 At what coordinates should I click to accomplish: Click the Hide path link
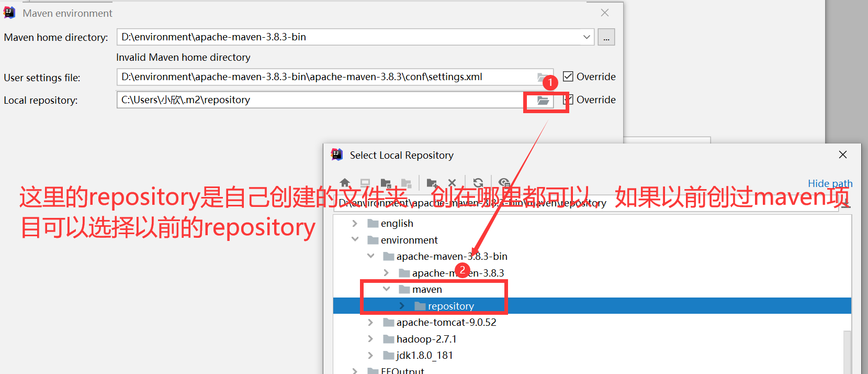(x=830, y=183)
